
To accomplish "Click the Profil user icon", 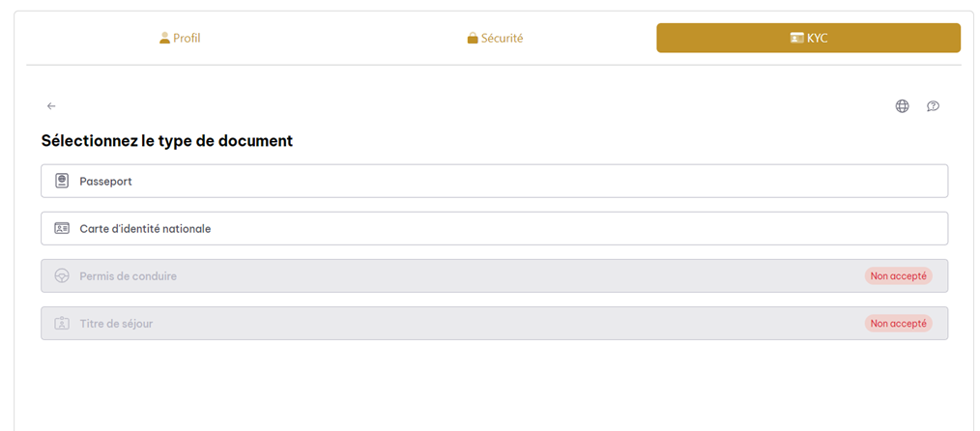I will click(x=164, y=39).
